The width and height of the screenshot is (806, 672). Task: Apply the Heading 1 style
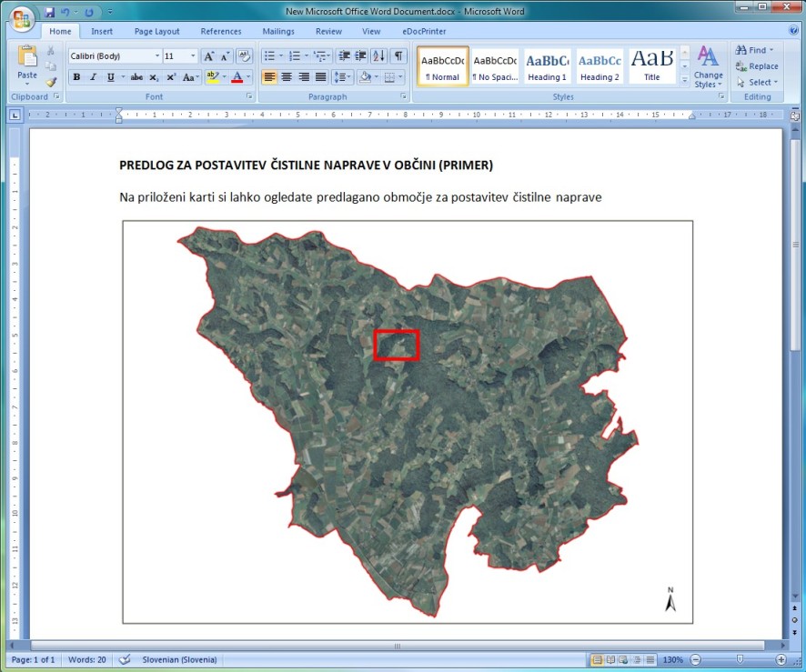click(547, 66)
